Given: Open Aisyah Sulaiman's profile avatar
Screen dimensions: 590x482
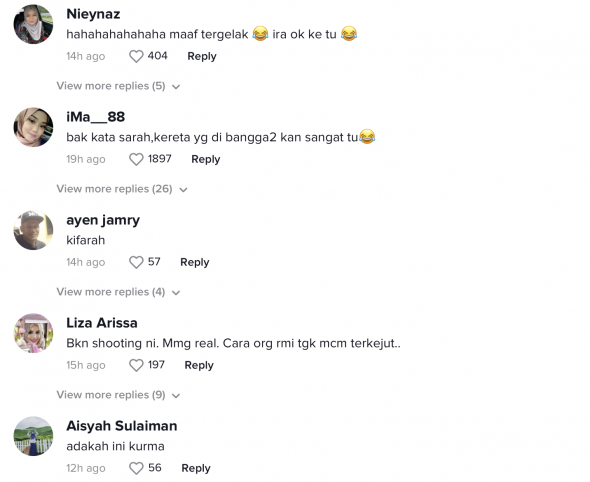Looking at the screenshot, I should [x=33, y=436].
